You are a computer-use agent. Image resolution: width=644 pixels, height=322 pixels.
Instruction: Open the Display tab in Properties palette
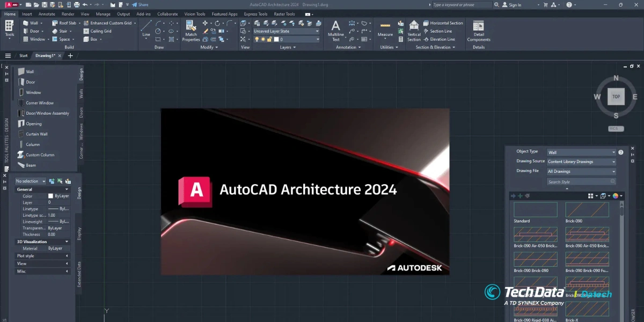(79, 233)
